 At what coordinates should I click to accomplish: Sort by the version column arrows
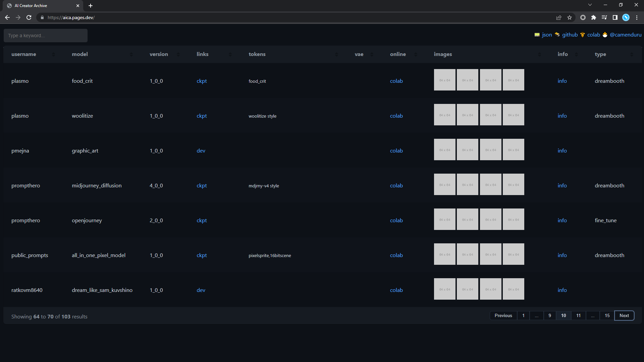click(x=178, y=54)
